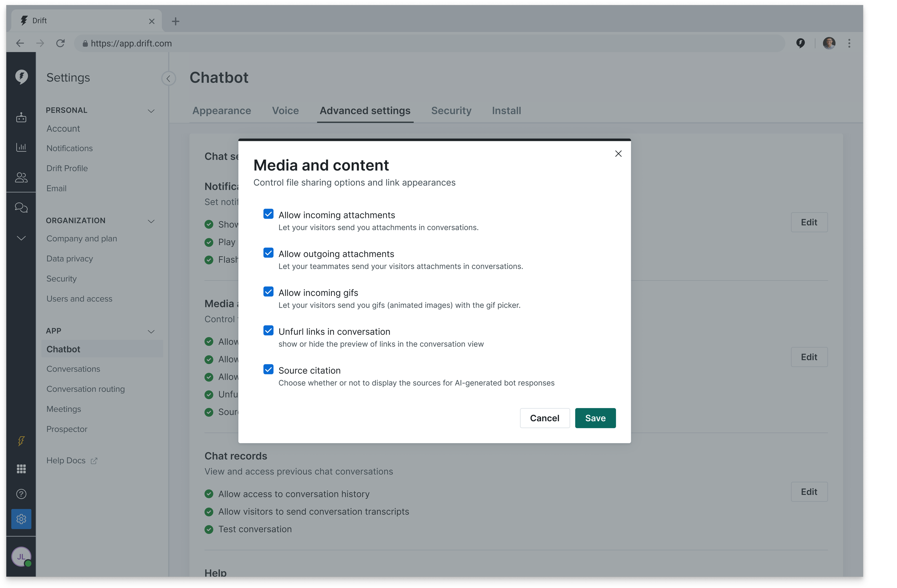Open the reports bar chart icon
Viewport: 897px width, 588px height.
click(x=21, y=147)
